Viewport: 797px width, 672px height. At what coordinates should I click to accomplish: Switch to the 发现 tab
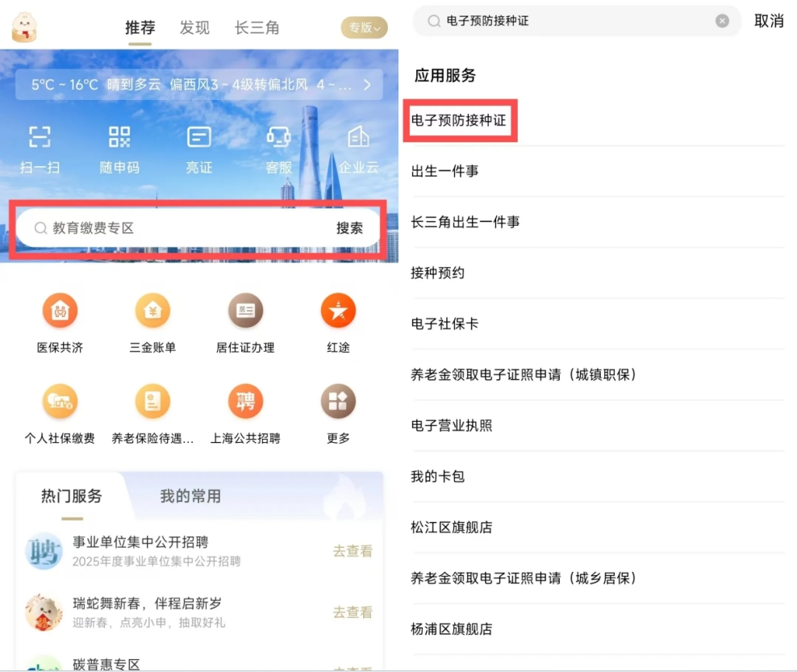(x=194, y=27)
